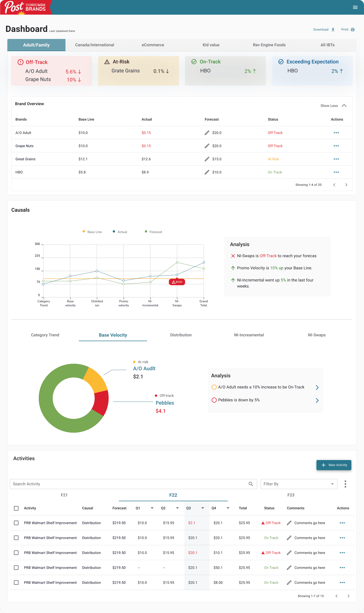Open actions menu for HBO brand
This screenshot has height=613, width=364.
click(x=336, y=172)
